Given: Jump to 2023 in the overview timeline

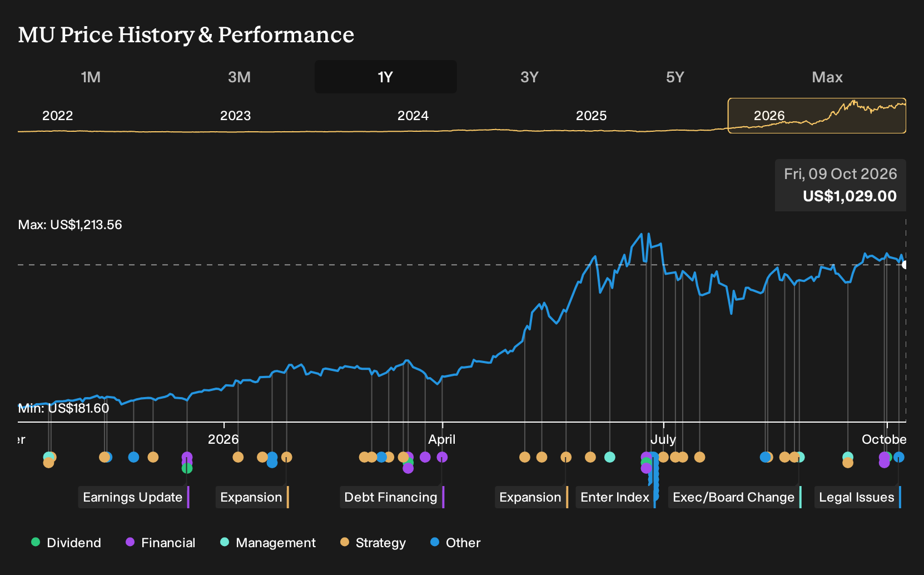Looking at the screenshot, I should [x=235, y=116].
